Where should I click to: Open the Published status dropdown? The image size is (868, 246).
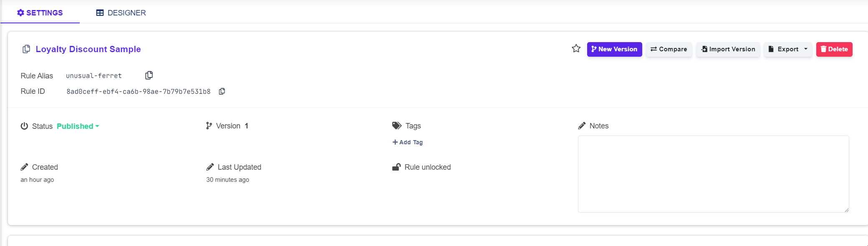coord(78,126)
